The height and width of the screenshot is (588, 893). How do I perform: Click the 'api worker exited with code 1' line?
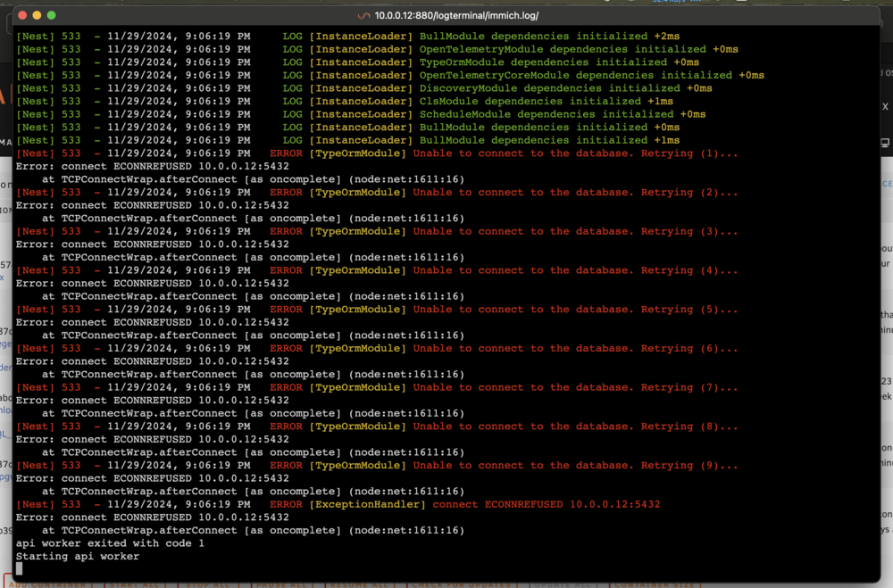coord(110,543)
